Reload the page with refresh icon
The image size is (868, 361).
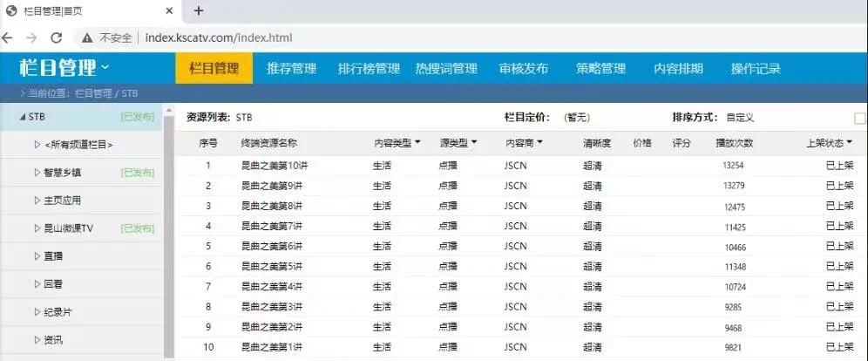pos(57,37)
